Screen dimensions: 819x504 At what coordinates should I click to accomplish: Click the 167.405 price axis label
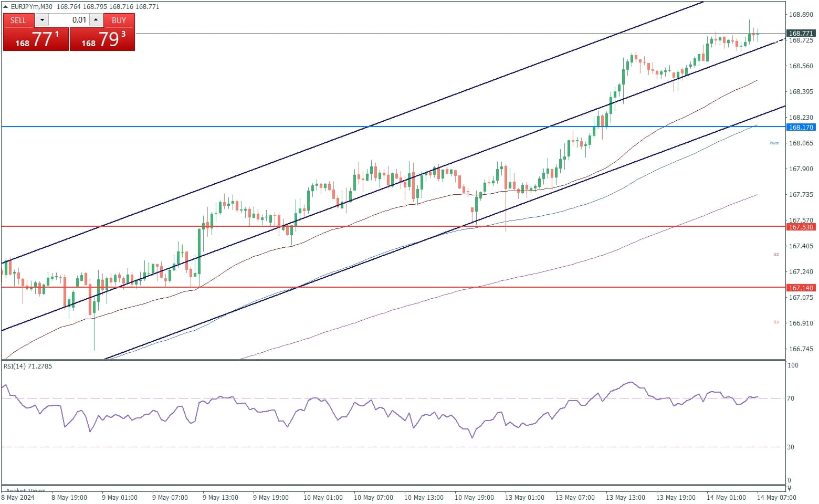801,246
